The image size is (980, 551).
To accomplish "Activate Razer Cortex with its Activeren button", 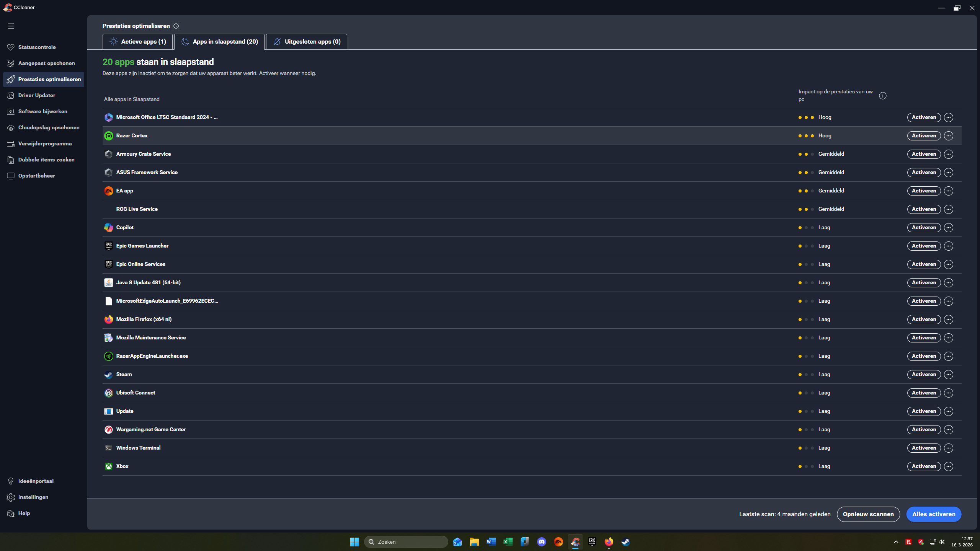I will click(x=924, y=136).
